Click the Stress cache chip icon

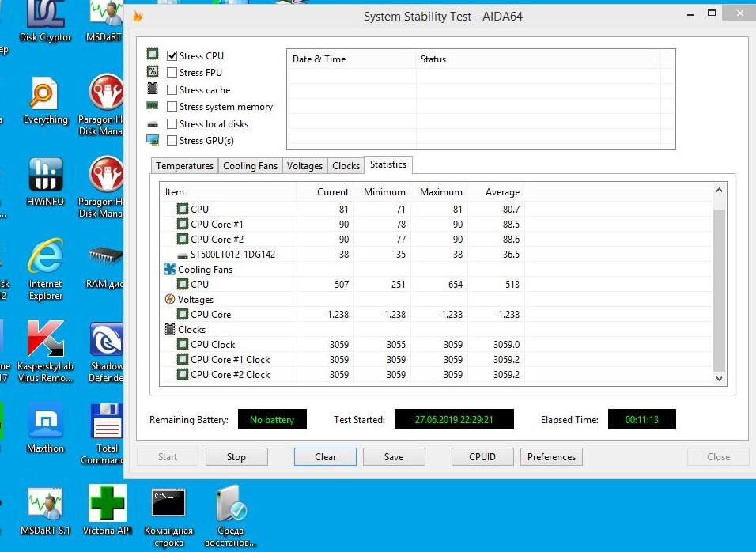[x=153, y=89]
